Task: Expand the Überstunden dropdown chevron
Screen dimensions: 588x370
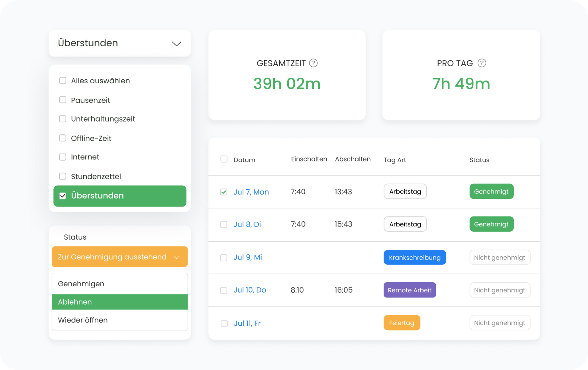Action: pos(176,43)
